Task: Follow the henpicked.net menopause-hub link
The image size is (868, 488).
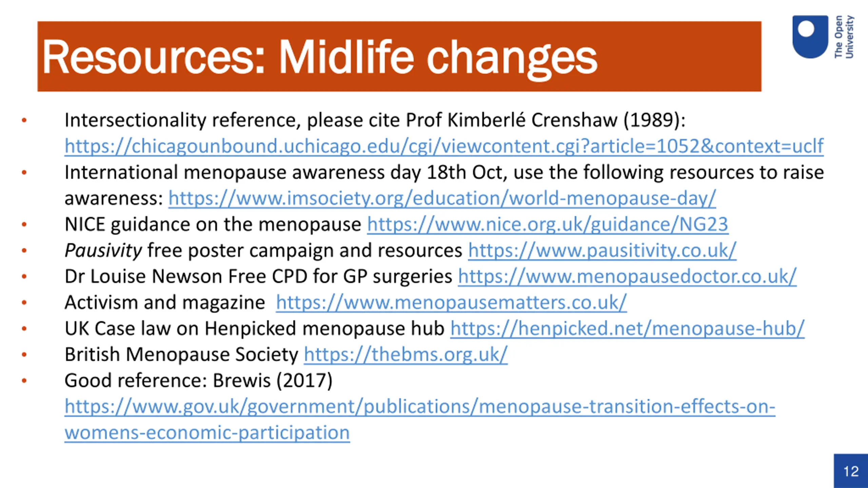Action: pos(627,328)
